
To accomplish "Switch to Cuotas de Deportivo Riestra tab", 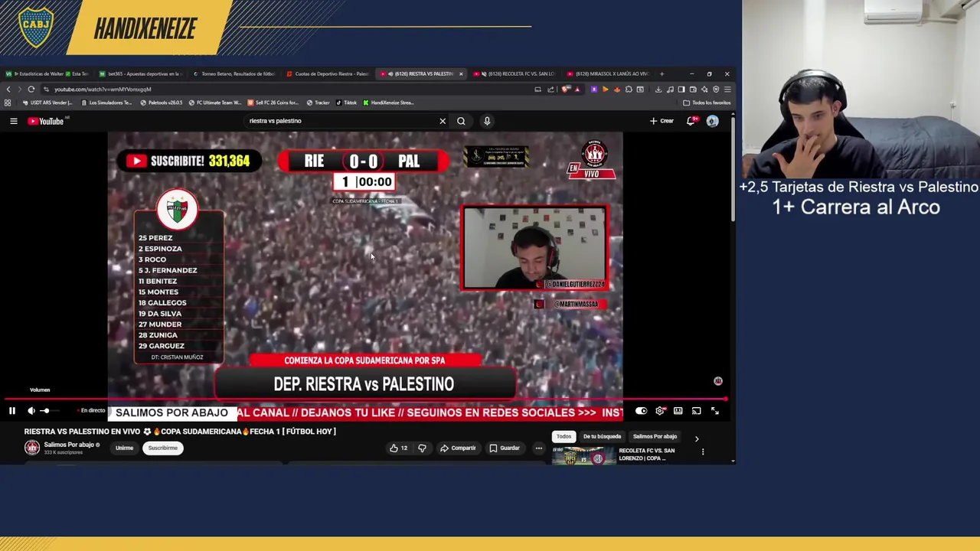I will 328,73.
